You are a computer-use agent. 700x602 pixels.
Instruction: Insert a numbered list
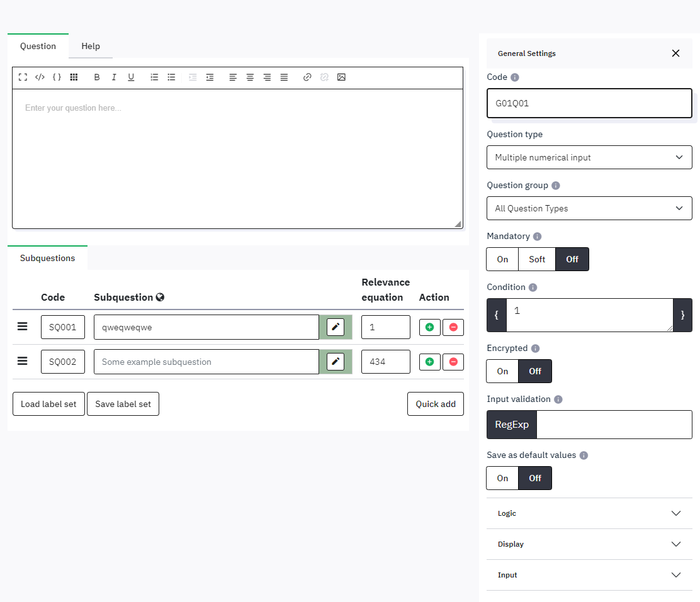tap(154, 77)
